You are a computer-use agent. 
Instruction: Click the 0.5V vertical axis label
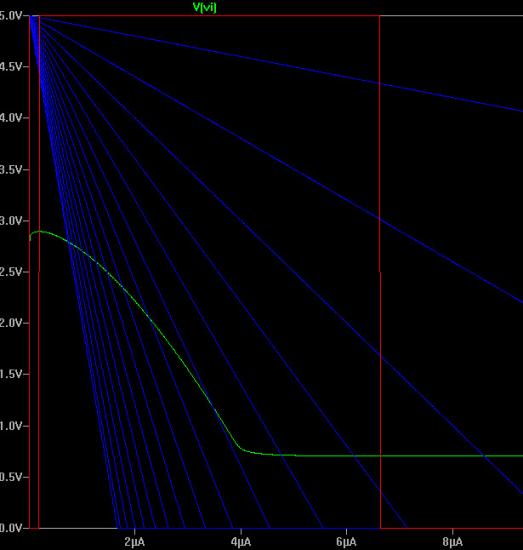coord(11,477)
